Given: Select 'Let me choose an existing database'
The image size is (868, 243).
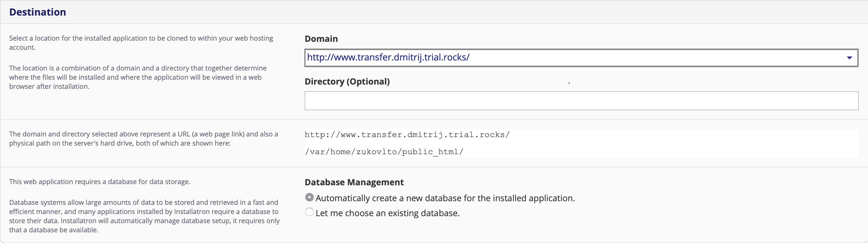Looking at the screenshot, I should 309,212.
